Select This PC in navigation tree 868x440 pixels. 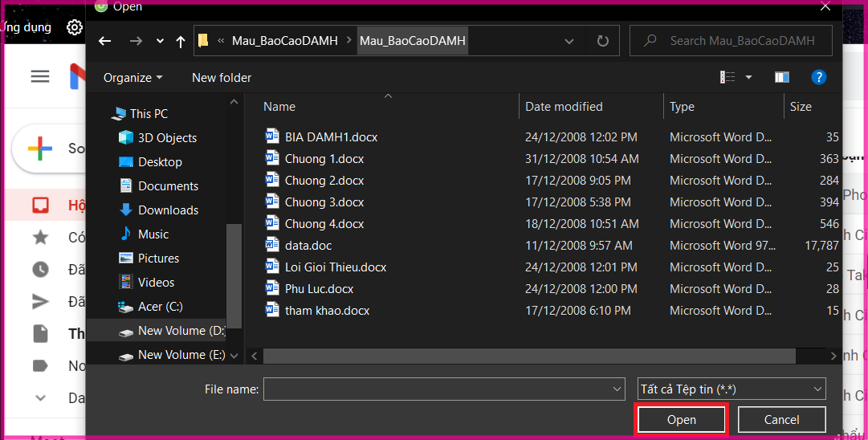tap(139, 114)
